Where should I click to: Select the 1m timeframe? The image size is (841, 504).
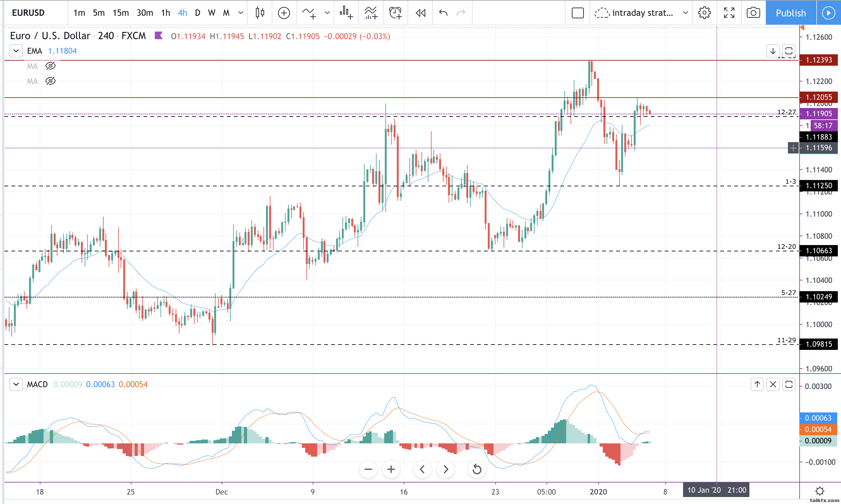79,13
